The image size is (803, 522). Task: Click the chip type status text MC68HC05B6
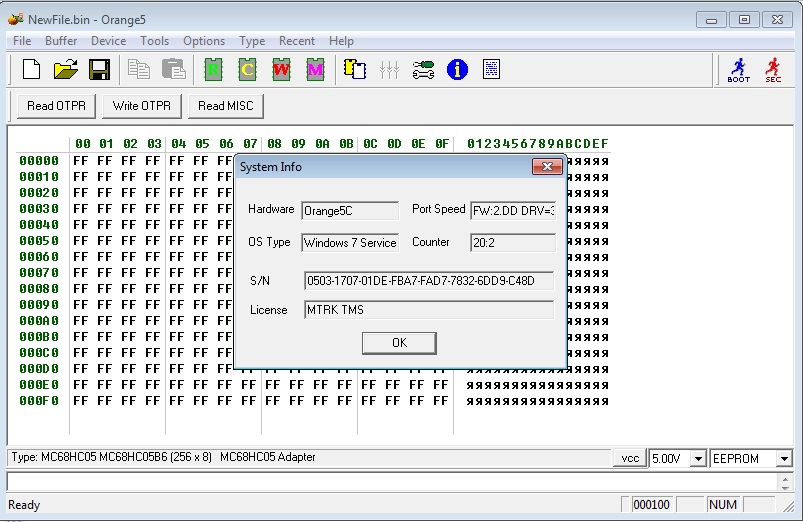tap(133, 457)
